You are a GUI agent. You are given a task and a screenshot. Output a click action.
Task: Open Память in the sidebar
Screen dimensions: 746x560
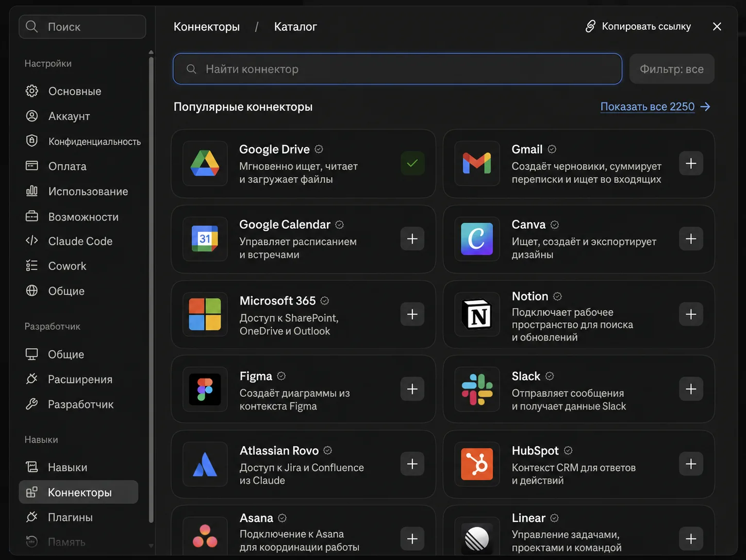pyautogui.click(x=78, y=542)
